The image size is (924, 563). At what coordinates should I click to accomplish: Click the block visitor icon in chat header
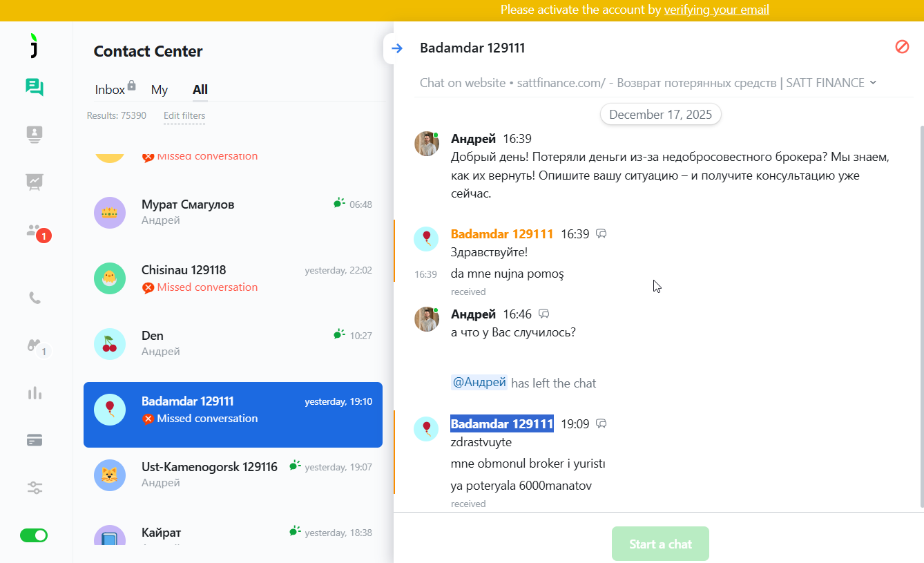click(x=902, y=47)
